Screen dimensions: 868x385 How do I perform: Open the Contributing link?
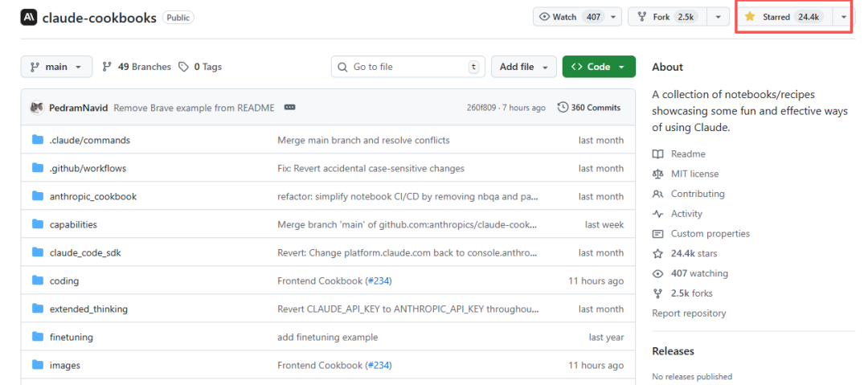point(698,194)
